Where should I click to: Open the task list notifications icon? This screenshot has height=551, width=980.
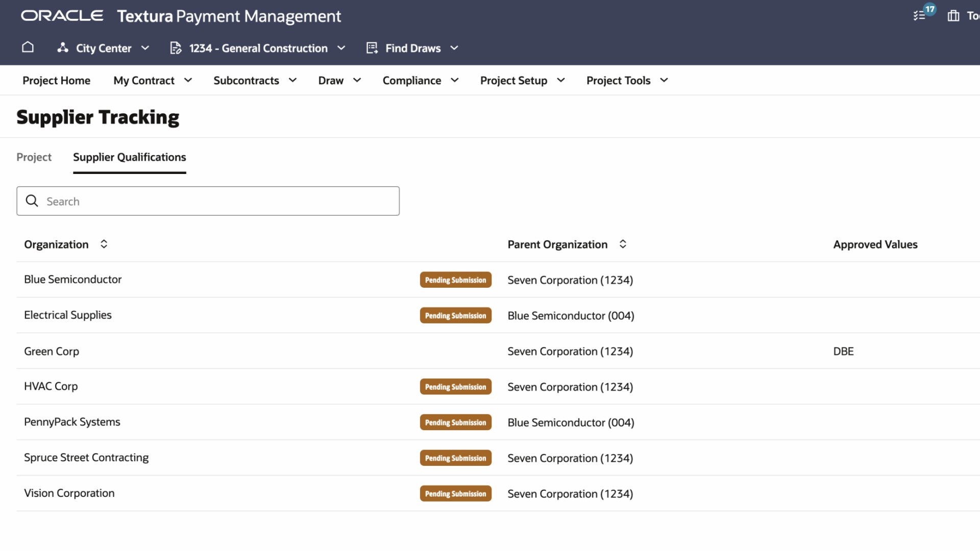pyautogui.click(x=920, y=16)
